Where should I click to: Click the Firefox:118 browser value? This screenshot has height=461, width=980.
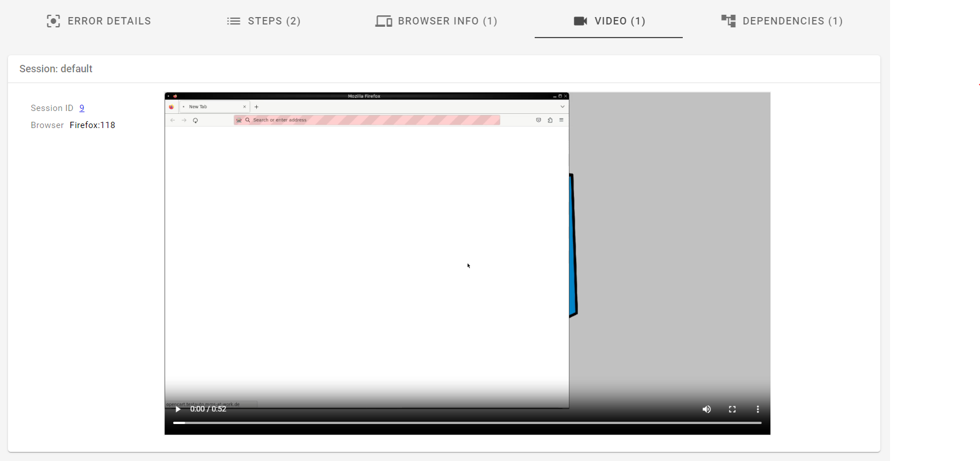pos(92,125)
